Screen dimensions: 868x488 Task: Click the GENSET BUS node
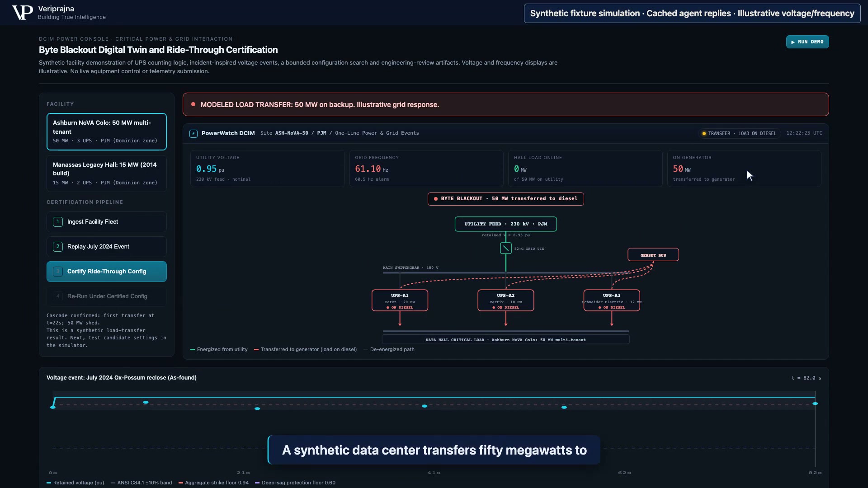click(653, 255)
